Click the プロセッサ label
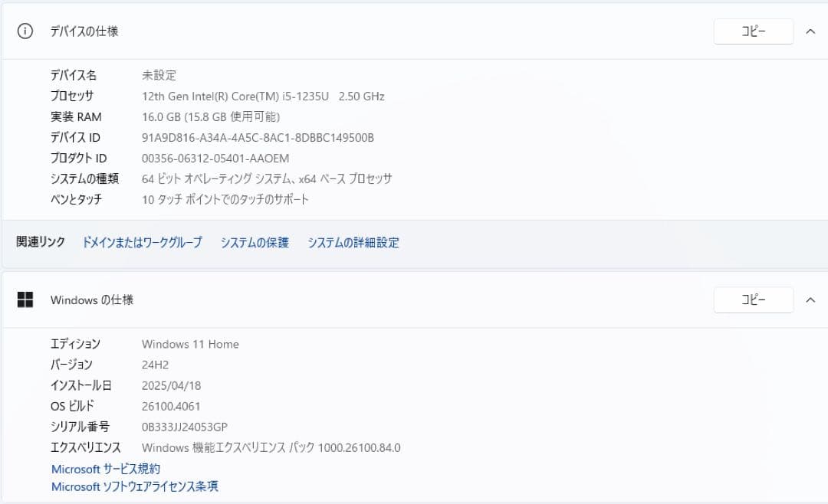This screenshot has width=828, height=504. 72,96
